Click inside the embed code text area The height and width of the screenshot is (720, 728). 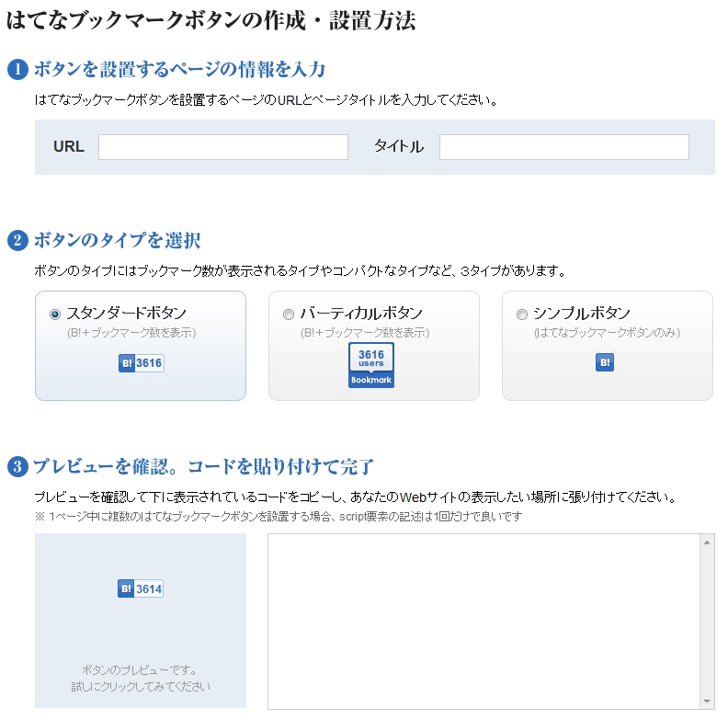point(483,622)
